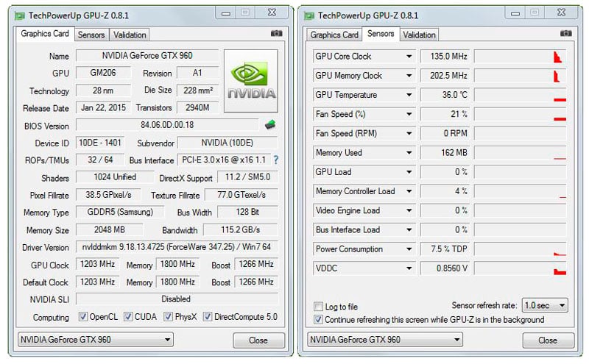
Task: Click Close button in Graphics Card window
Action: click(x=258, y=340)
